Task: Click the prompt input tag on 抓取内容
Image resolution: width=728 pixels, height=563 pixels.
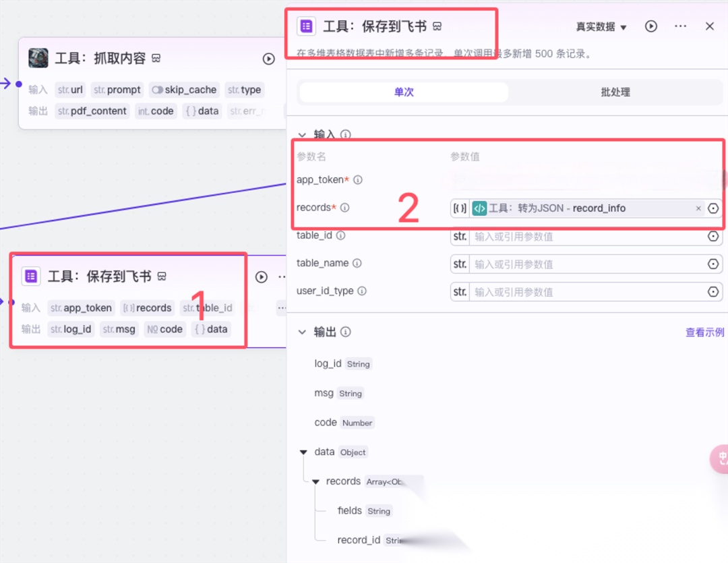Action: 117,90
